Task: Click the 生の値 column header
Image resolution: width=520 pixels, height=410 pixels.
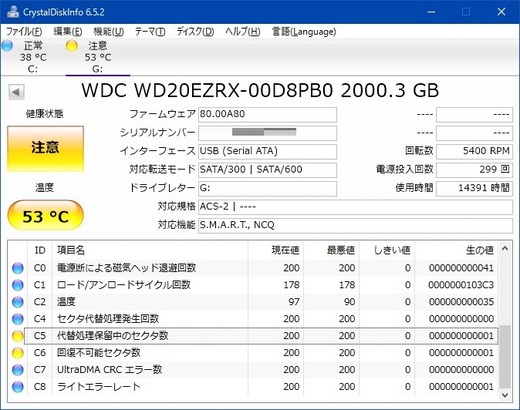Action: (456, 250)
